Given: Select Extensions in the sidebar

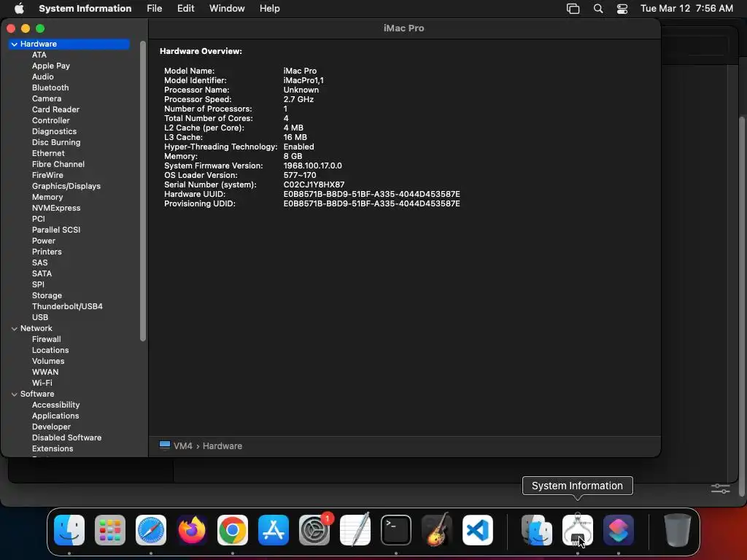Looking at the screenshot, I should tap(53, 449).
